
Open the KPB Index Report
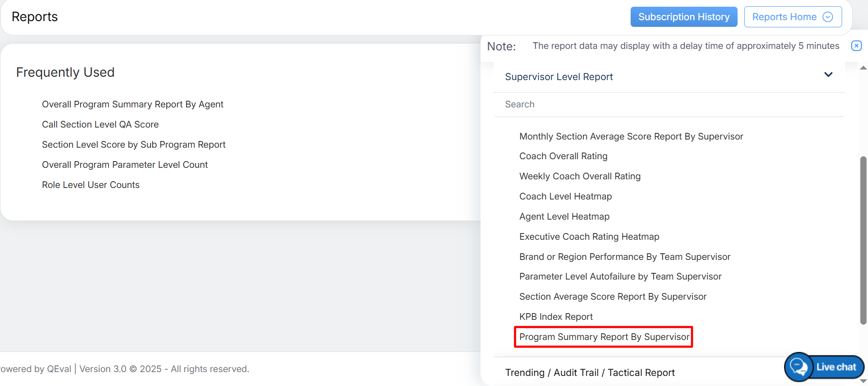pos(556,317)
